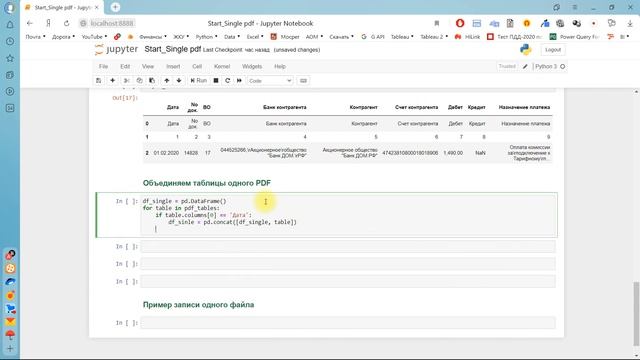Screen dimensions: 640x360
Task: Copy selected cells using the toolbar icon
Action: tap(139, 80)
